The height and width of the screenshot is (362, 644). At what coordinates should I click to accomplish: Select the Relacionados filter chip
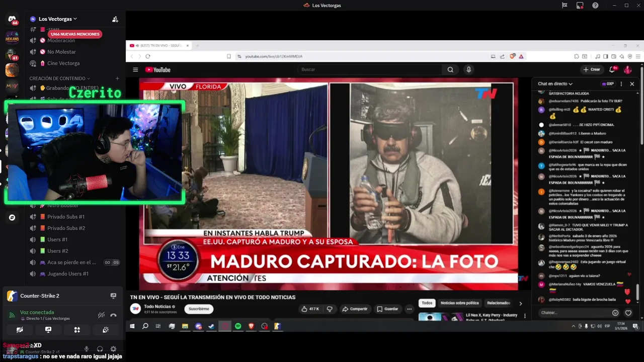pos(499,303)
